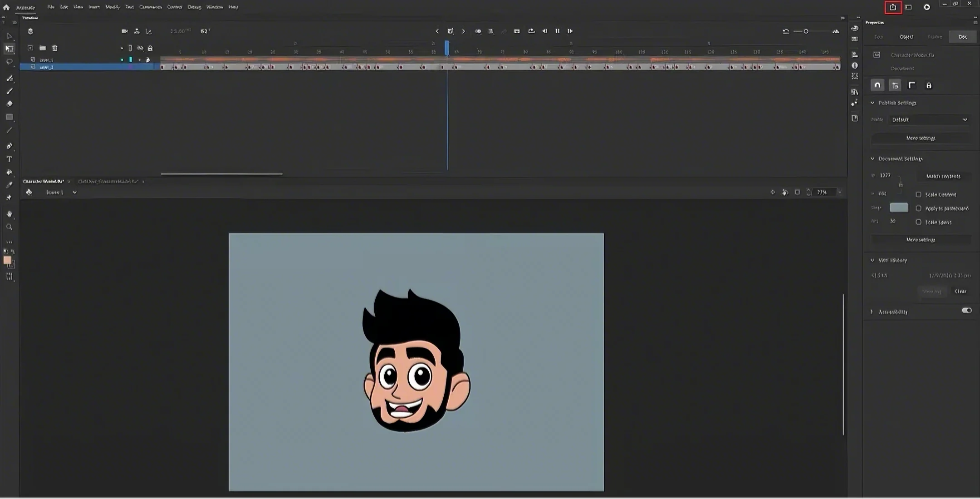
Task: Click the Stage color swatch
Action: pyautogui.click(x=898, y=208)
